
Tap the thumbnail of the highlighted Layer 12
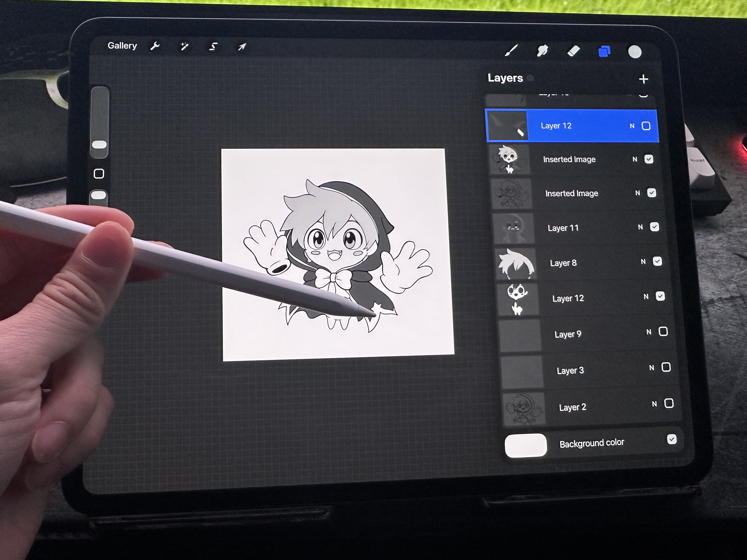(508, 125)
